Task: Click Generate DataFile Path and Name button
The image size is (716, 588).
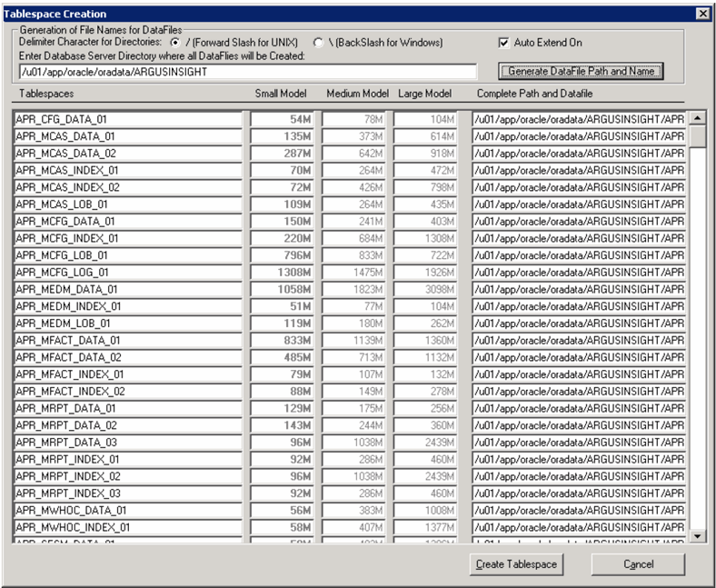Action: coord(581,71)
